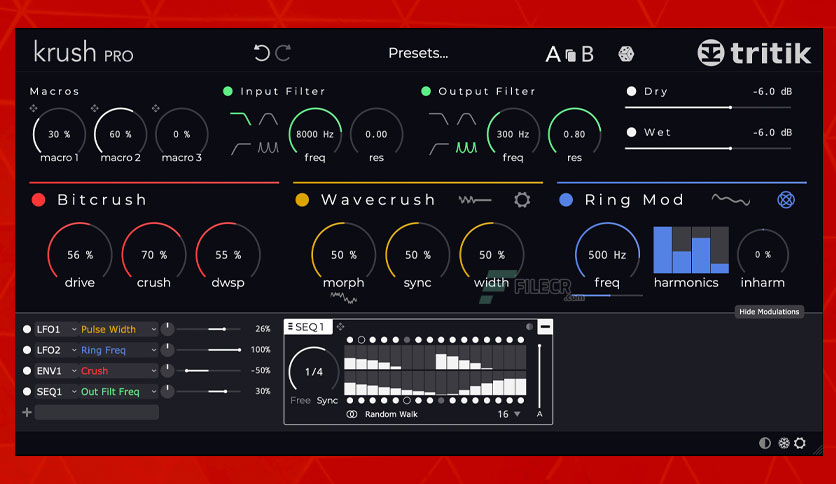Toggle the Wet signal enable dot
The image size is (836, 484).
click(x=631, y=132)
